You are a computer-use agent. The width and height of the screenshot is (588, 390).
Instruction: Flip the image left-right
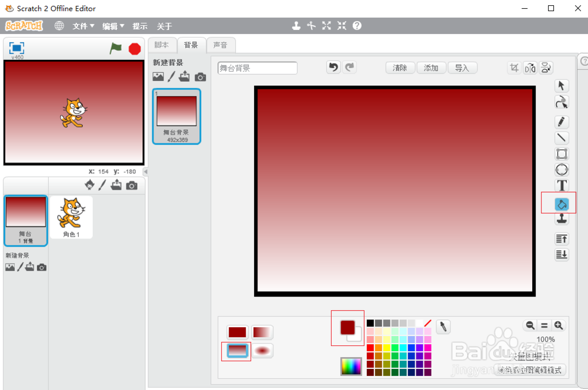click(530, 68)
